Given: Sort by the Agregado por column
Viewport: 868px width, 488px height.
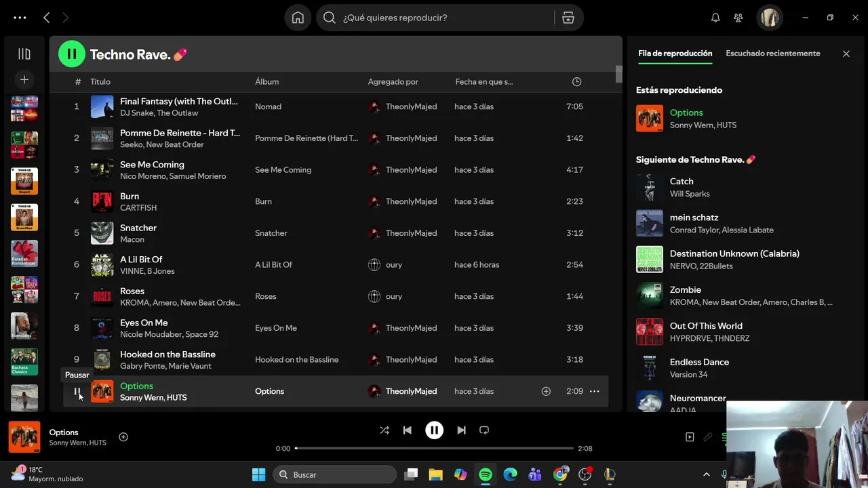Looking at the screenshot, I should click(x=393, y=81).
